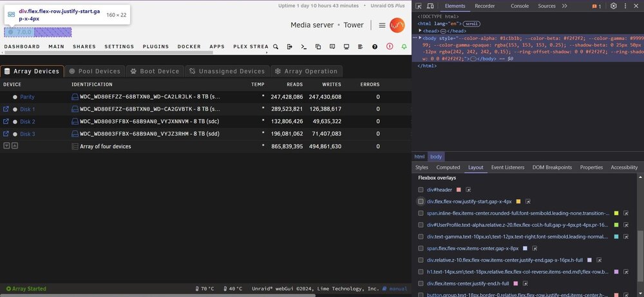Open DevTools Console tab

pyautogui.click(x=520, y=6)
